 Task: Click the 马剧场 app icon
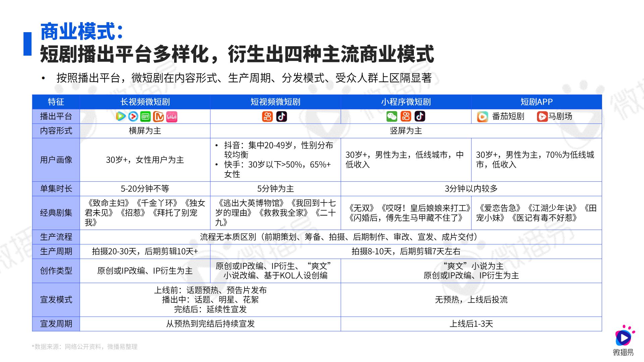(x=542, y=117)
